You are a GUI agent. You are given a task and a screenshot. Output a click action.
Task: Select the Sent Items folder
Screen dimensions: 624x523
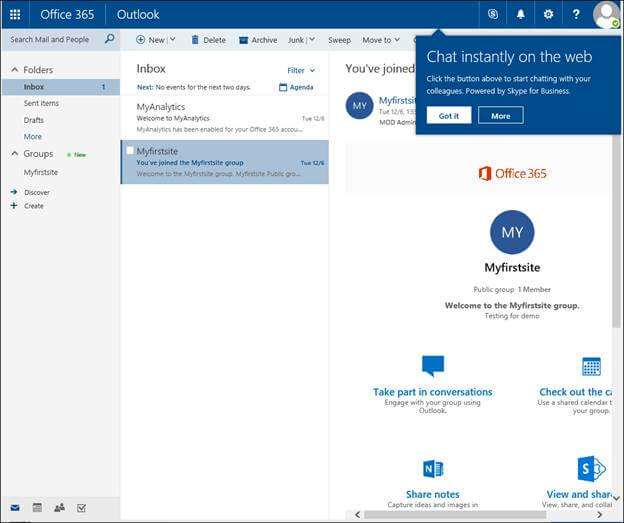coord(41,103)
